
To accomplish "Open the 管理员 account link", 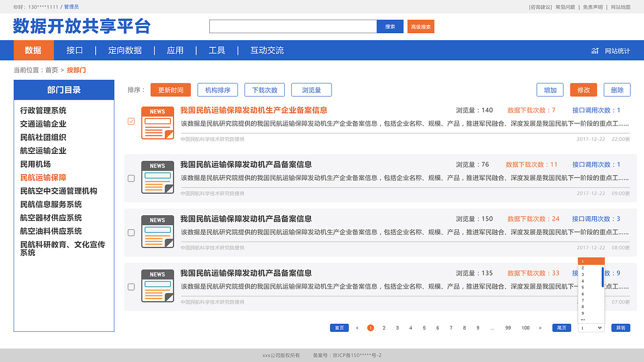I will click(71, 7).
